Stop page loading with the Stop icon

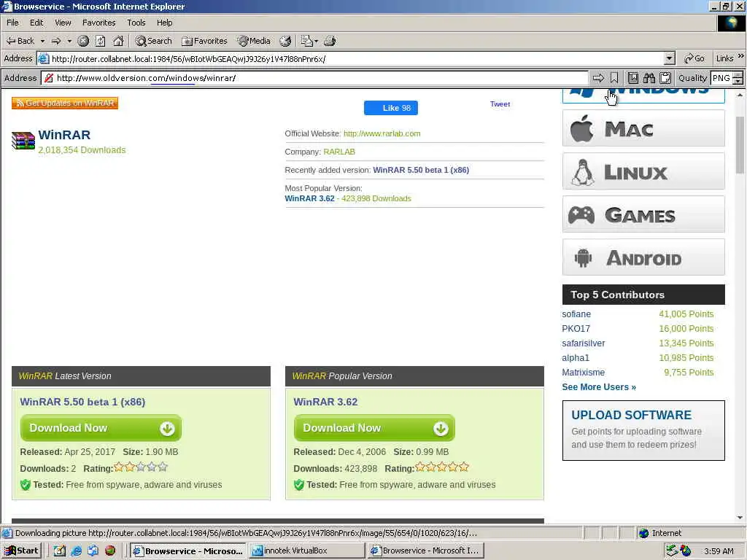(83, 41)
